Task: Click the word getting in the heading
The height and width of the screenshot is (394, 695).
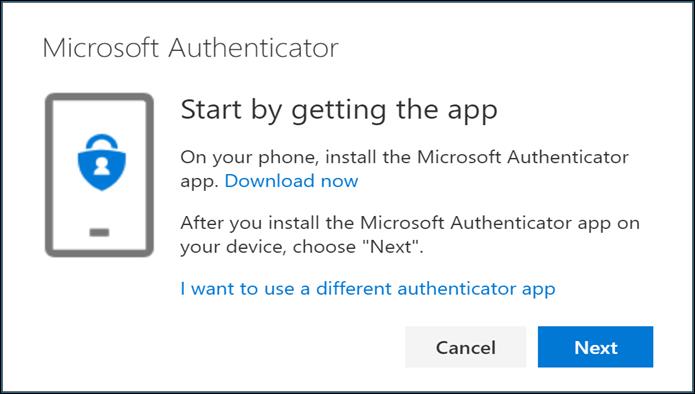Action: point(339,111)
